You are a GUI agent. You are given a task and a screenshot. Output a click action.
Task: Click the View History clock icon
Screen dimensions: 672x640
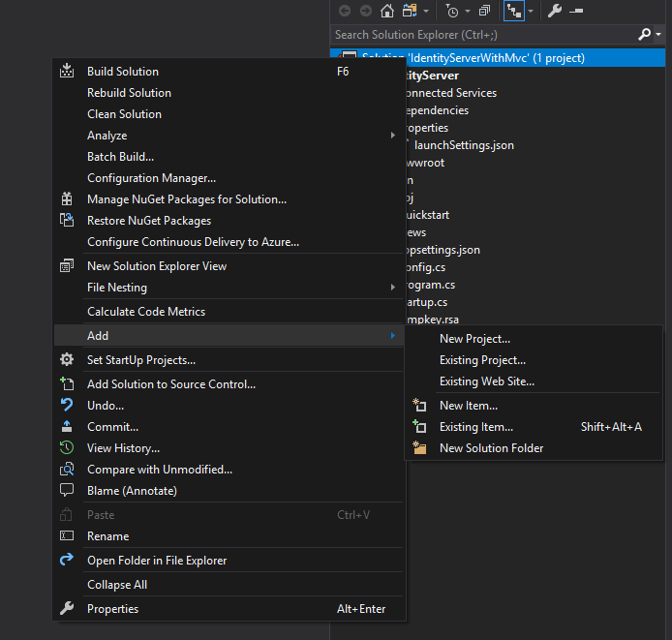(67, 447)
